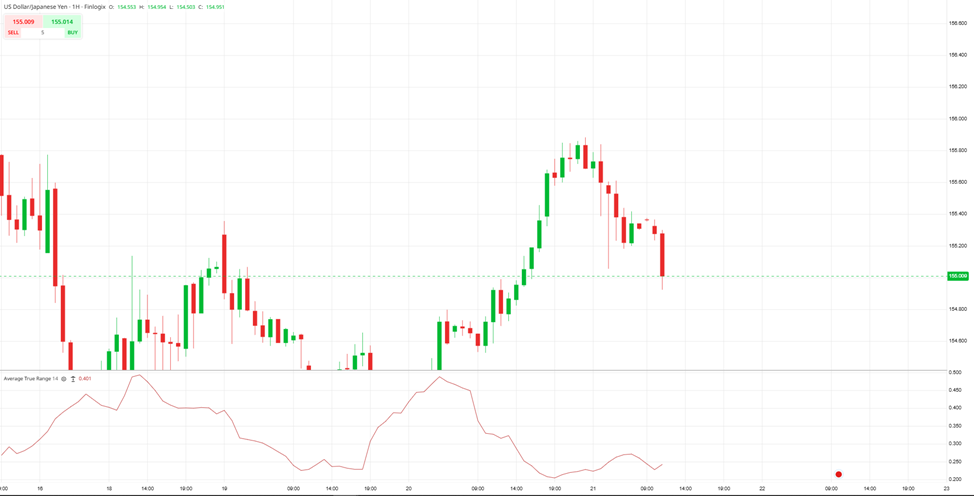Click the 156.000 level on price axis

tap(957, 118)
